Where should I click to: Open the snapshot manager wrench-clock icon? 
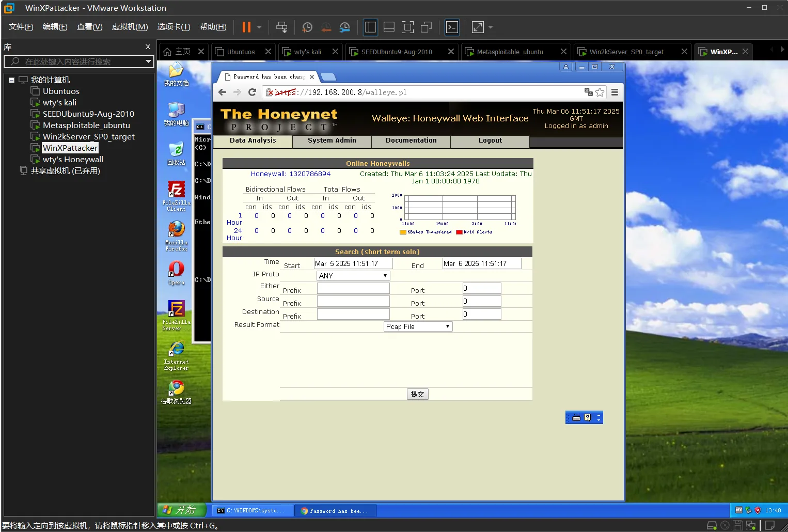(345, 27)
